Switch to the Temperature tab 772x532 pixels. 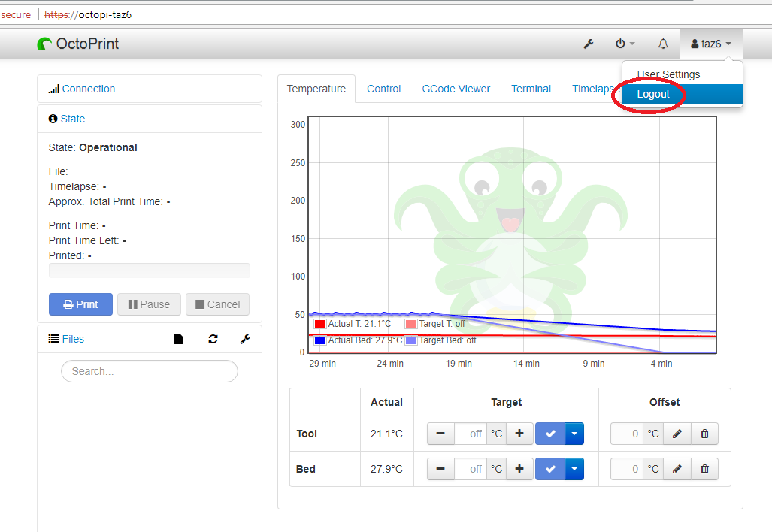coord(316,89)
